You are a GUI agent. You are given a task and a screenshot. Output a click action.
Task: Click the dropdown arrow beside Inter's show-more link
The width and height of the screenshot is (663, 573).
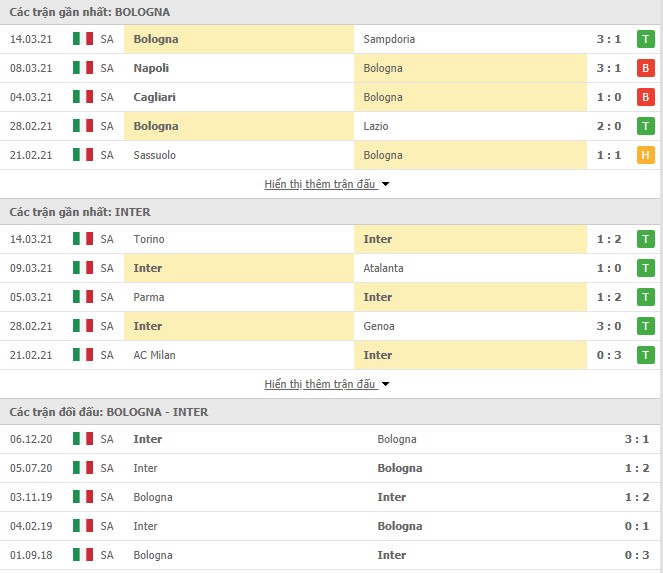[385, 384]
